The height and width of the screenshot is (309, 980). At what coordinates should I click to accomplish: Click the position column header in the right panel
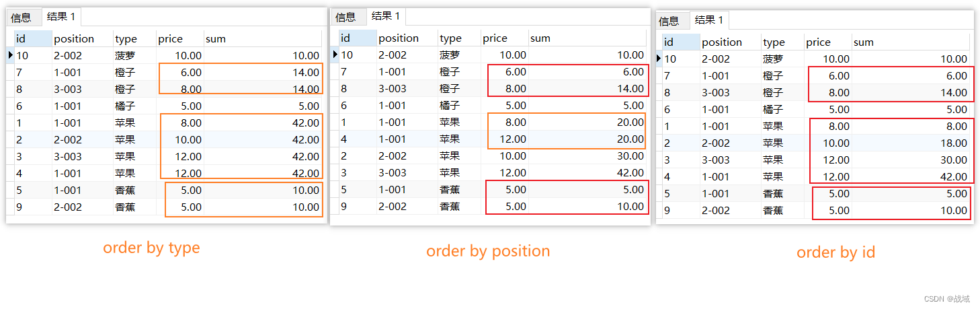coord(730,42)
